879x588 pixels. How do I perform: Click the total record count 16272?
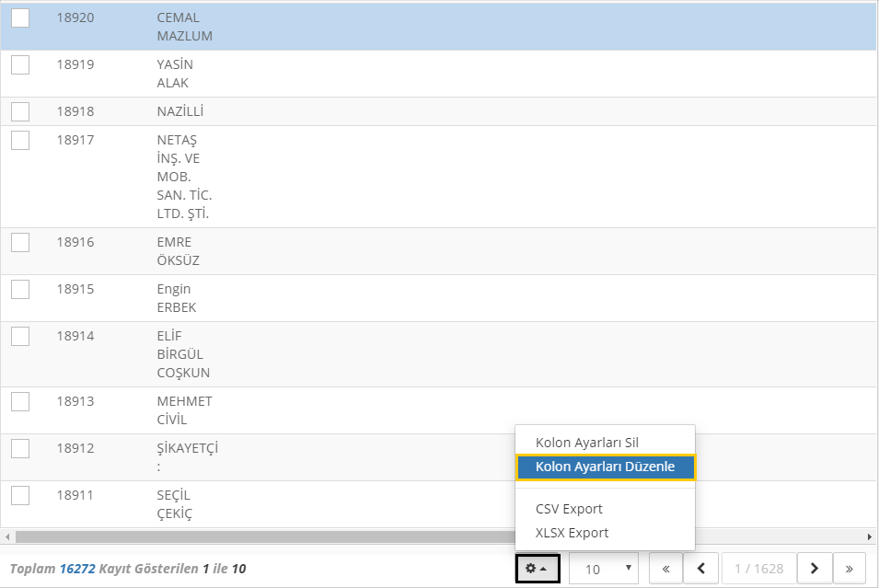[x=77, y=569]
